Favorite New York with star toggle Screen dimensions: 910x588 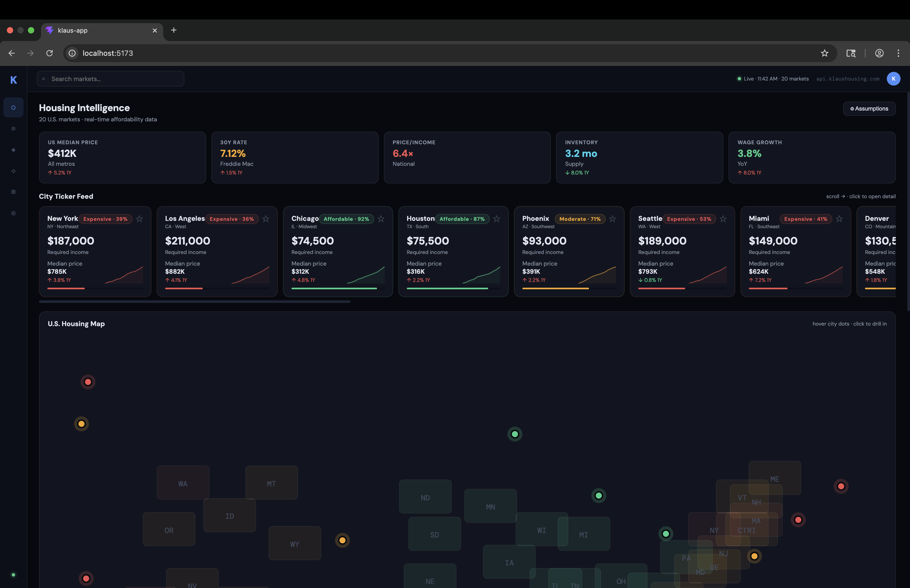139,219
